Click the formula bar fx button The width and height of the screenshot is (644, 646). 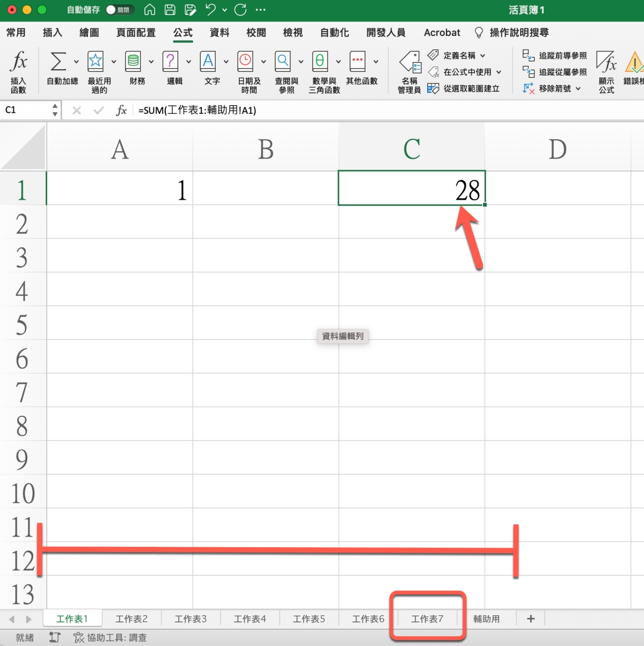(121, 110)
